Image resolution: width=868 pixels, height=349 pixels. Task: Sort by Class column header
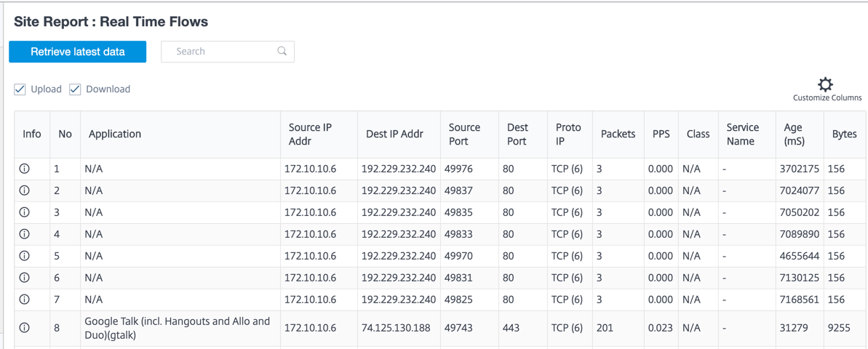click(698, 135)
